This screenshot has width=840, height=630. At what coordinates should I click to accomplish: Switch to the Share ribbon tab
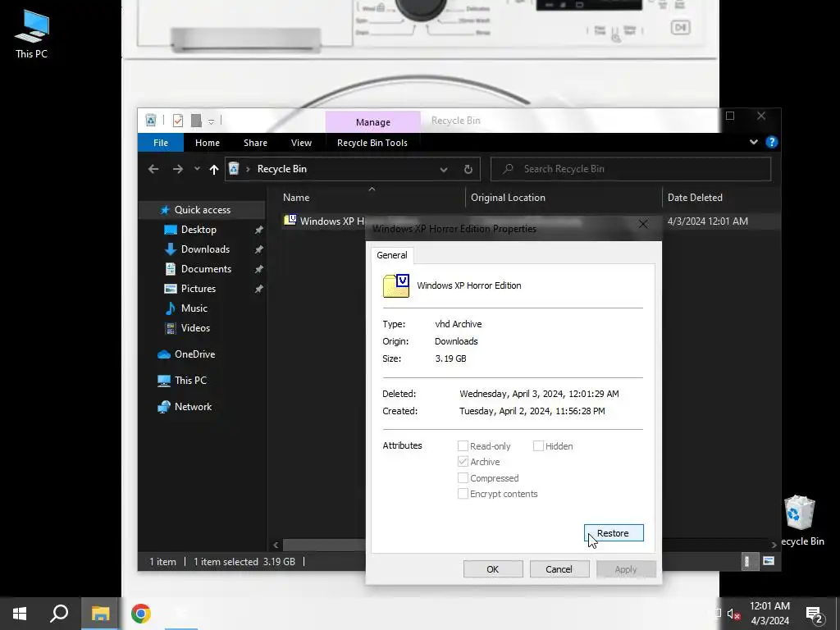(255, 143)
